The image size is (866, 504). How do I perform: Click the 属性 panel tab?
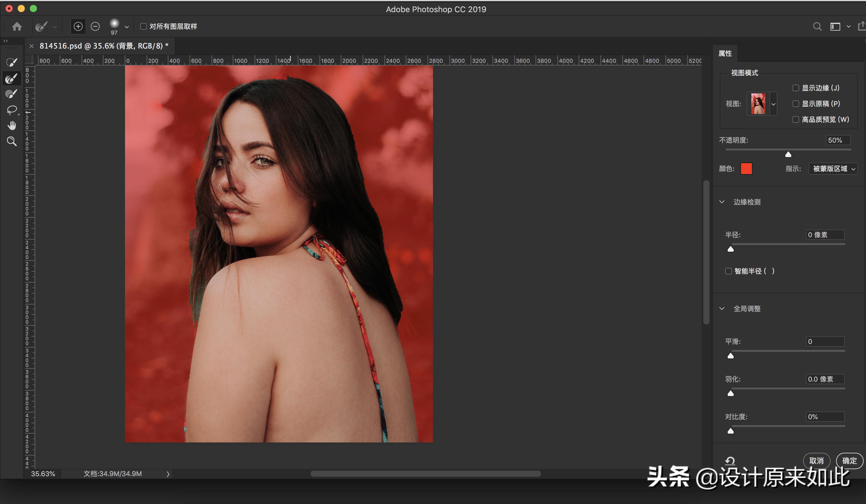(725, 53)
